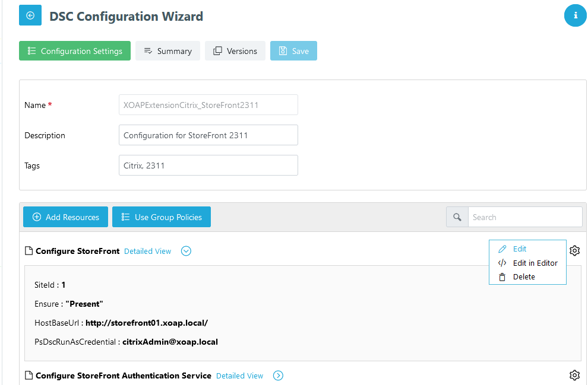This screenshot has width=588, height=385.
Task: Expand the StoreFront Authentication Service chevron
Action: pyautogui.click(x=278, y=376)
